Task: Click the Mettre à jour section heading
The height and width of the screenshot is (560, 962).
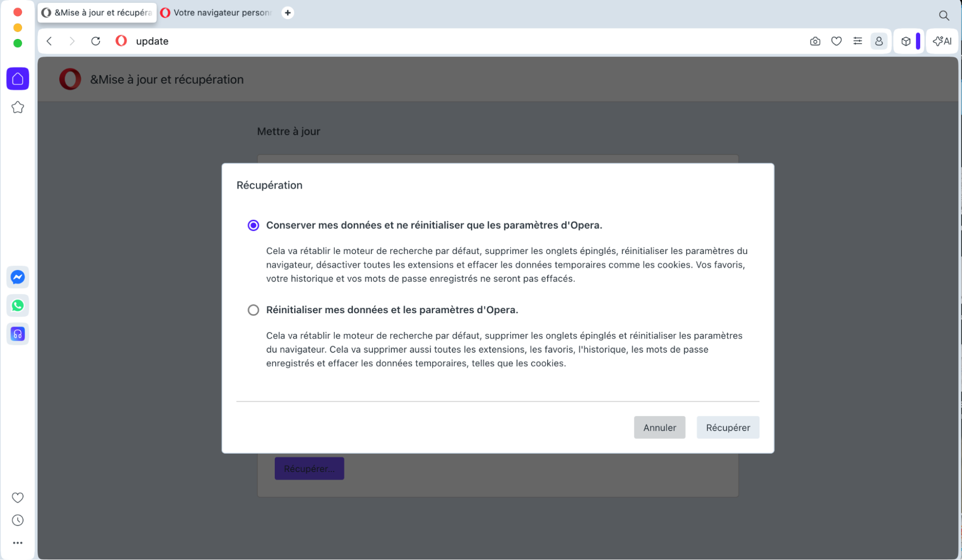Action: pyautogui.click(x=289, y=131)
